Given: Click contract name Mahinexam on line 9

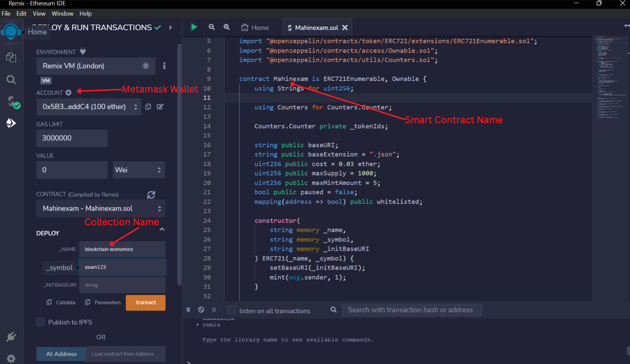Looking at the screenshot, I should pyautogui.click(x=291, y=79).
